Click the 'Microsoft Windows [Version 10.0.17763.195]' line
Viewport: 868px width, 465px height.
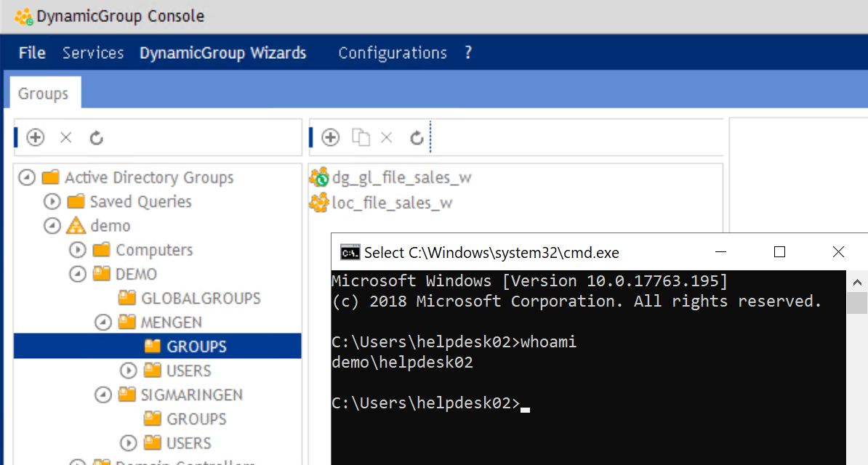tap(530, 281)
